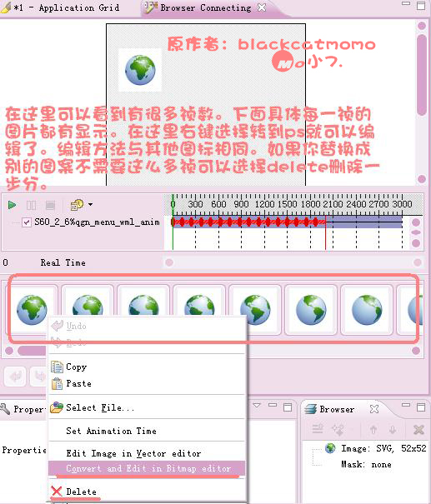Click the yellow clock timing mode icon
This screenshot has height=504, width=431.
77,204
